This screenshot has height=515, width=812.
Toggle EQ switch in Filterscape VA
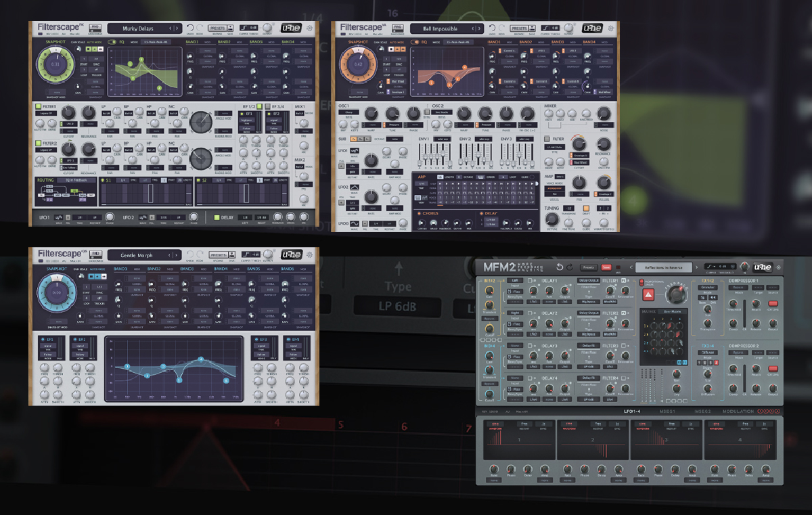point(415,42)
